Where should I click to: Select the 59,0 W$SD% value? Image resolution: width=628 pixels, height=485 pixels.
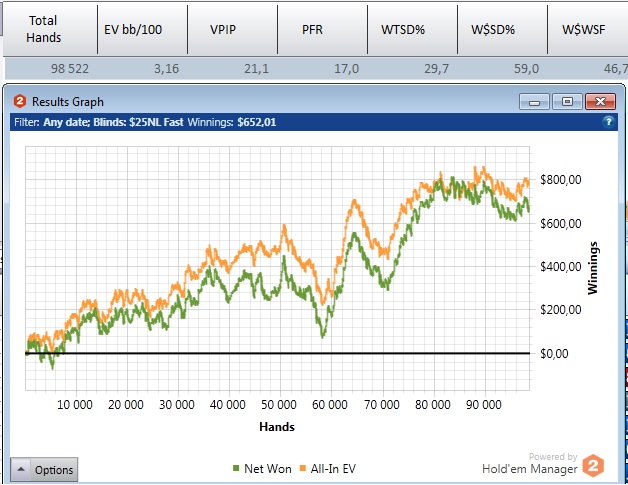[527, 68]
